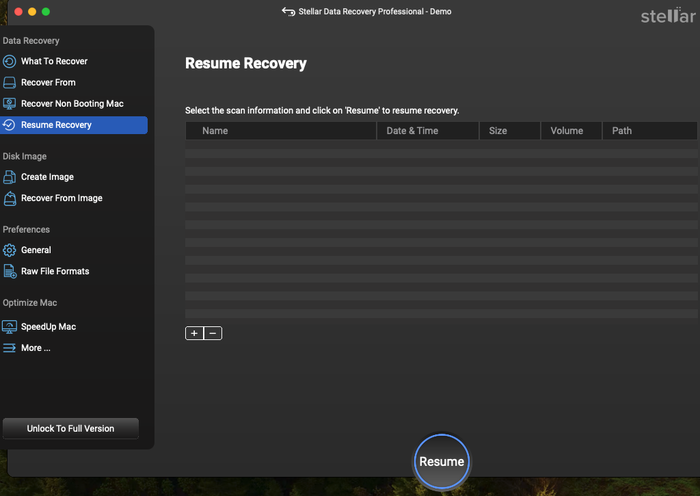Viewport: 700px width, 496px height.
Task: Click the Raw File Formats document icon
Action: pos(10,271)
